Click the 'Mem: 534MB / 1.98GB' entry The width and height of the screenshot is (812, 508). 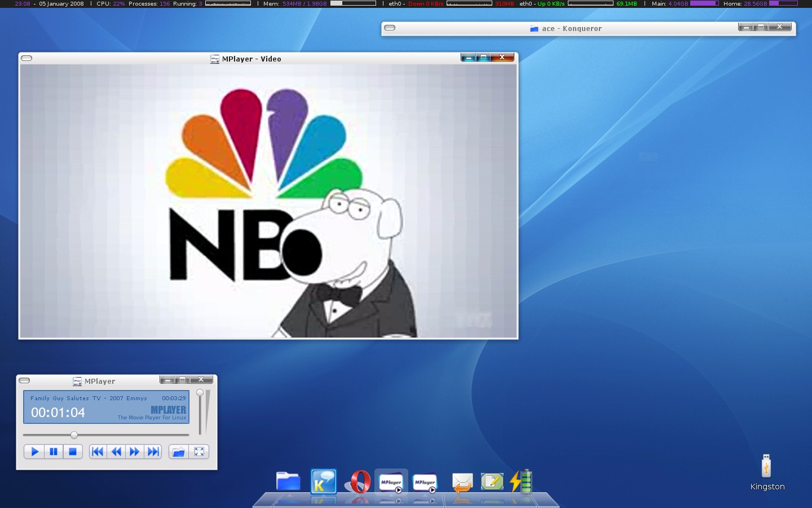coord(295,3)
